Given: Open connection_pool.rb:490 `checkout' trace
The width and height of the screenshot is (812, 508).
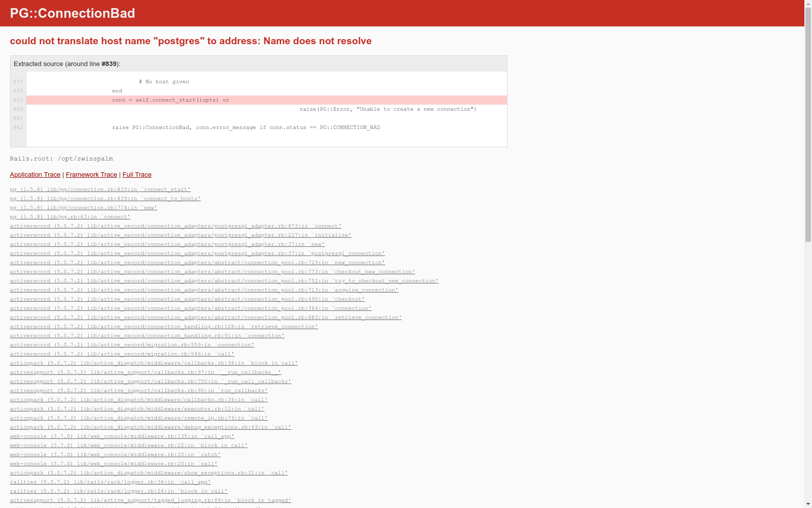Looking at the screenshot, I should point(187,299).
